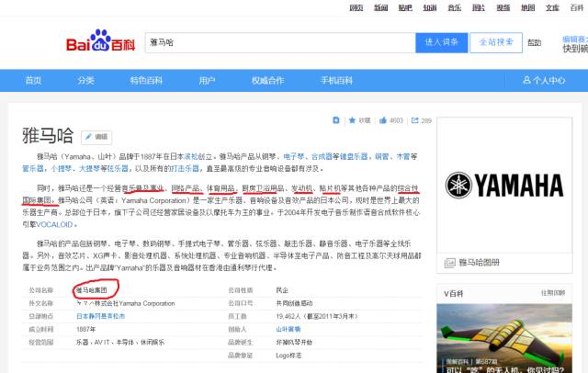This screenshot has width=588, height=373.
Task: Follow the 滨松 link
Action: (x=191, y=156)
